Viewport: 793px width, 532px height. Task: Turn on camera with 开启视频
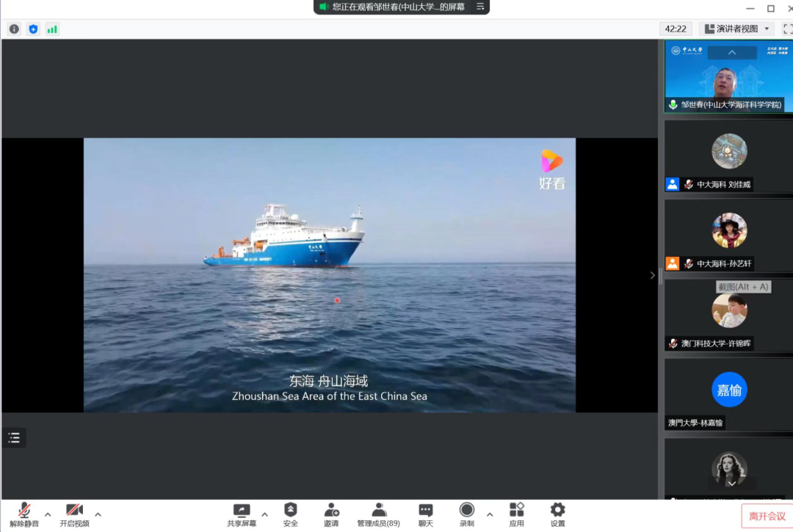click(x=74, y=514)
